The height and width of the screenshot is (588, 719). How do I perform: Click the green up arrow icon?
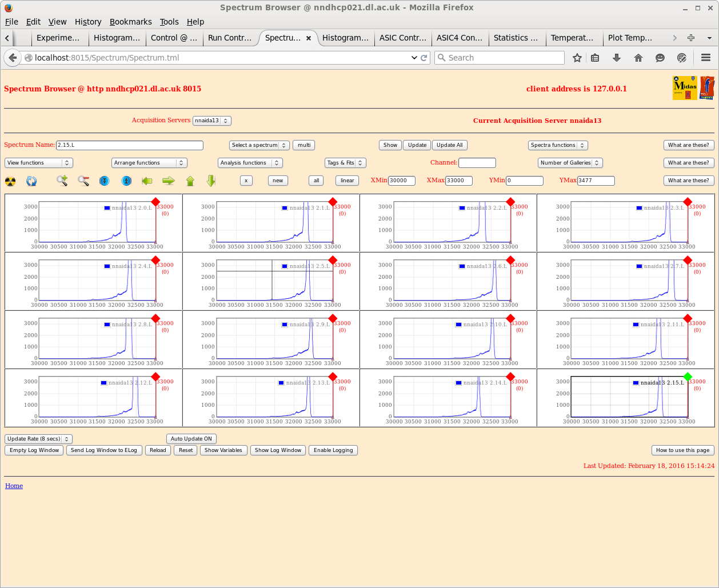click(x=190, y=181)
